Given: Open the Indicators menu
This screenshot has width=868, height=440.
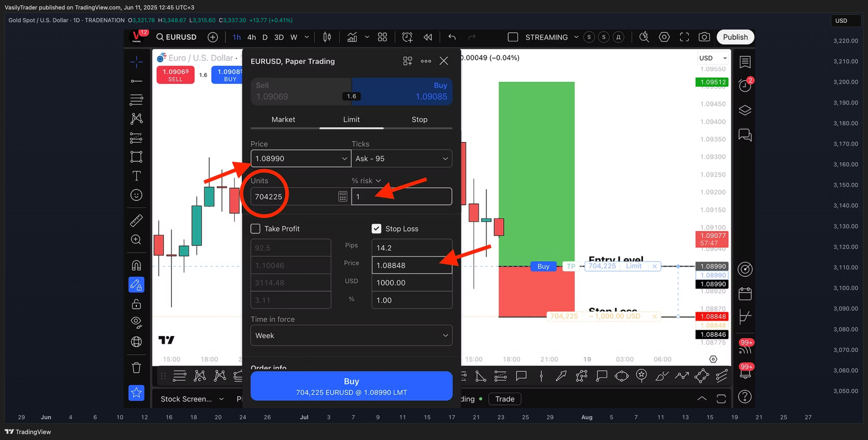Looking at the screenshot, I should coord(352,37).
